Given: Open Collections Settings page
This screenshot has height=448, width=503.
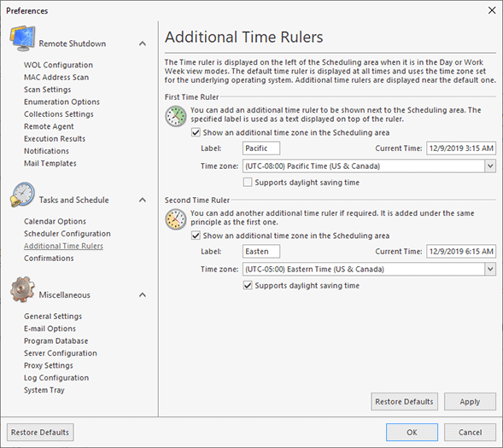Looking at the screenshot, I should pos(59,114).
